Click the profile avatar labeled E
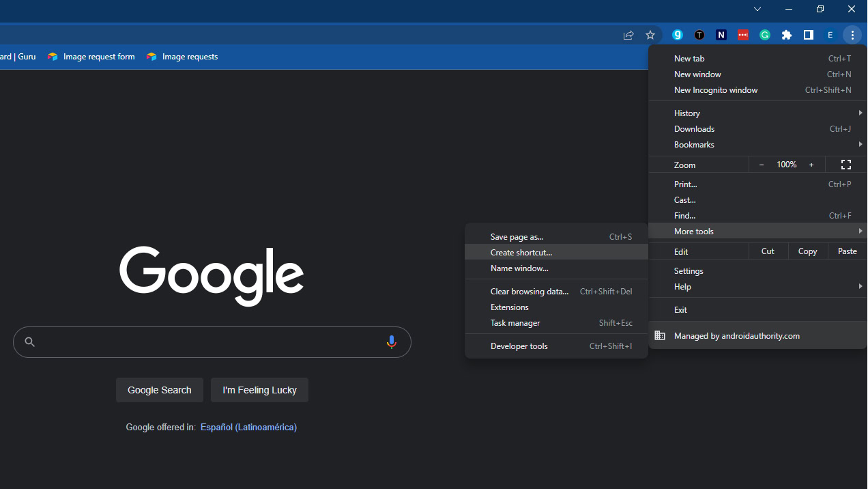This screenshot has height=489, width=868. 830,35
